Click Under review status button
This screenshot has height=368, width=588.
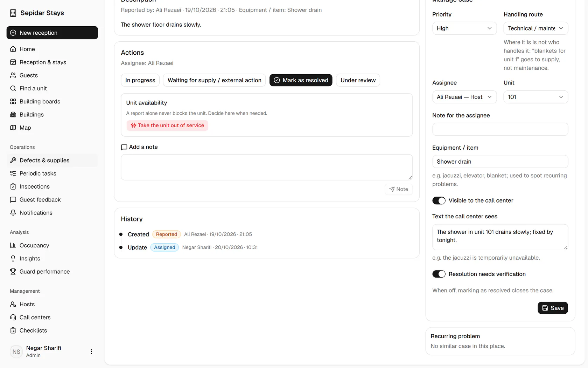[x=358, y=80]
